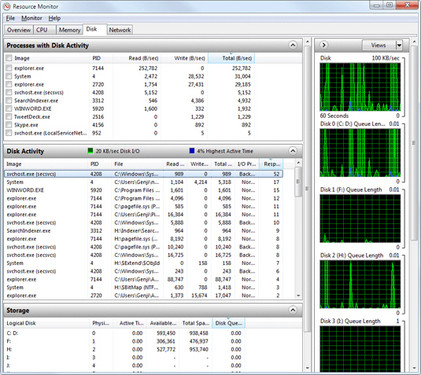The height and width of the screenshot is (375, 421).
Task: Open the Views dropdown arrow
Action: point(399,45)
